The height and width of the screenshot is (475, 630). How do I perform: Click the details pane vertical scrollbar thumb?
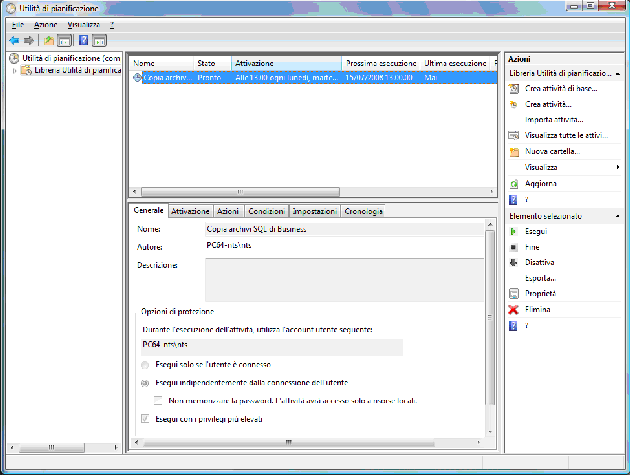490,317
